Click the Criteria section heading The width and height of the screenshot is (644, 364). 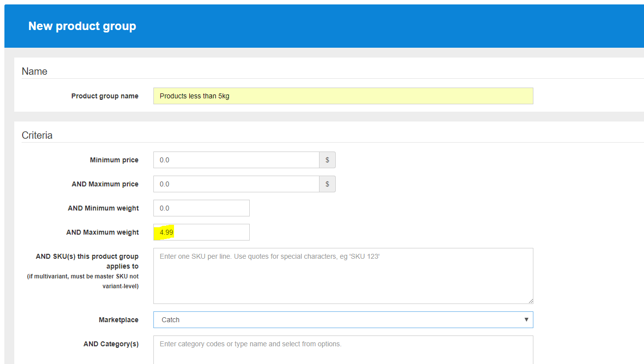pos(37,135)
